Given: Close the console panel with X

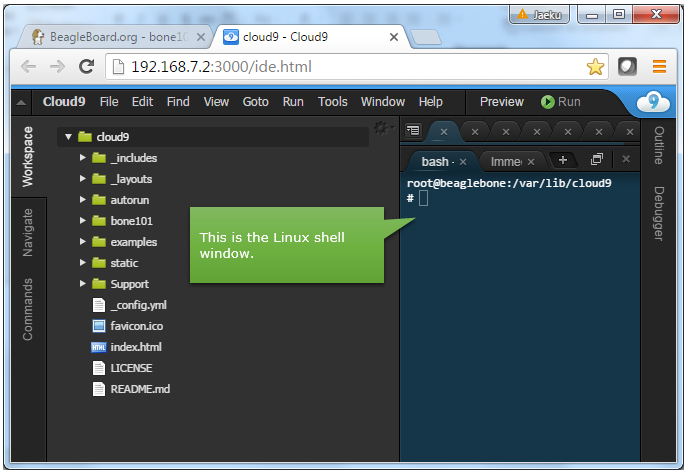Looking at the screenshot, I should click(626, 159).
